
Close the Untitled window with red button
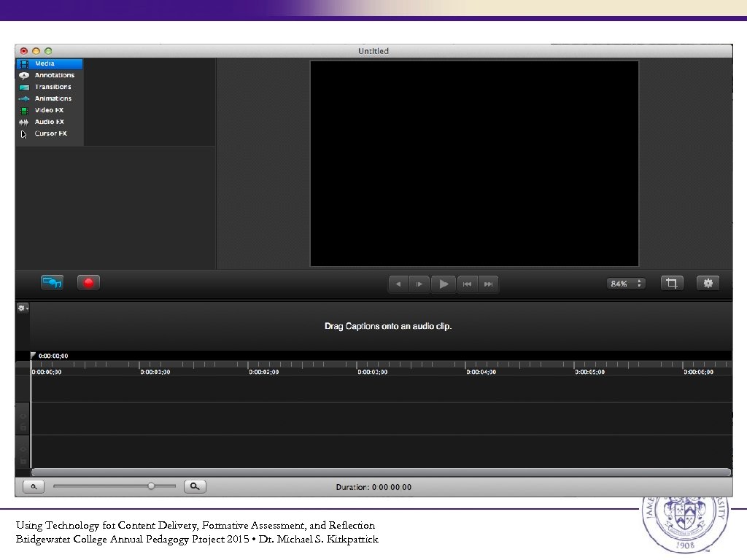click(24, 51)
